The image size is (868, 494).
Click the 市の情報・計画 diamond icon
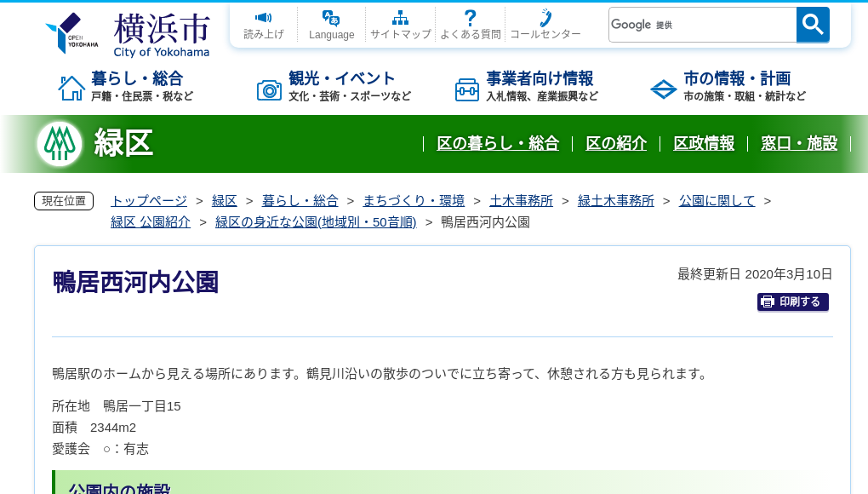click(x=663, y=89)
